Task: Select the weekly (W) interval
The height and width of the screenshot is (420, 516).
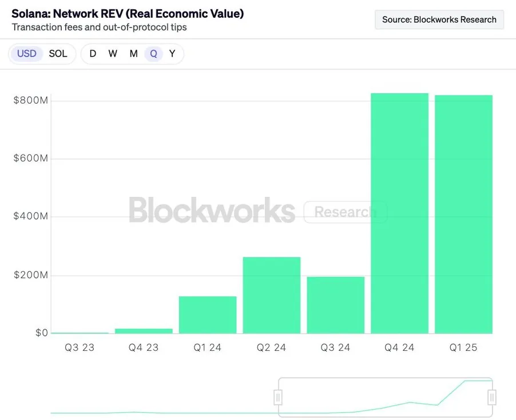Action: point(113,54)
